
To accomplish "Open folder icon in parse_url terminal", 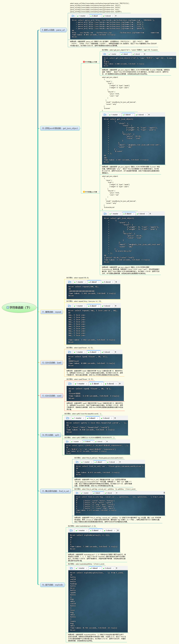I will pos(73,16).
